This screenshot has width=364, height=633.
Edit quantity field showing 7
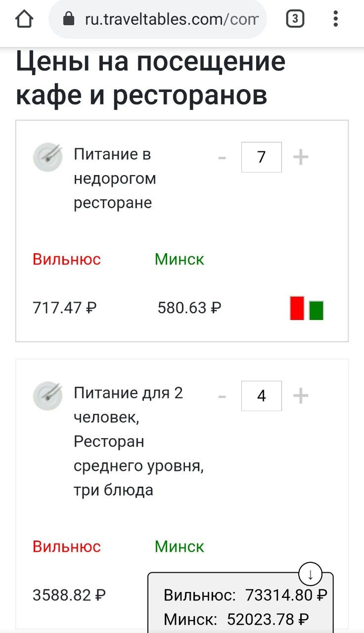(261, 157)
